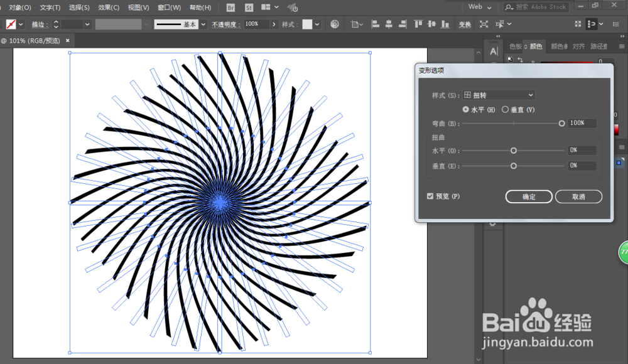This screenshot has width=628, height=364.
Task: Click the 弯曲 100% value field
Action: pyautogui.click(x=582, y=123)
